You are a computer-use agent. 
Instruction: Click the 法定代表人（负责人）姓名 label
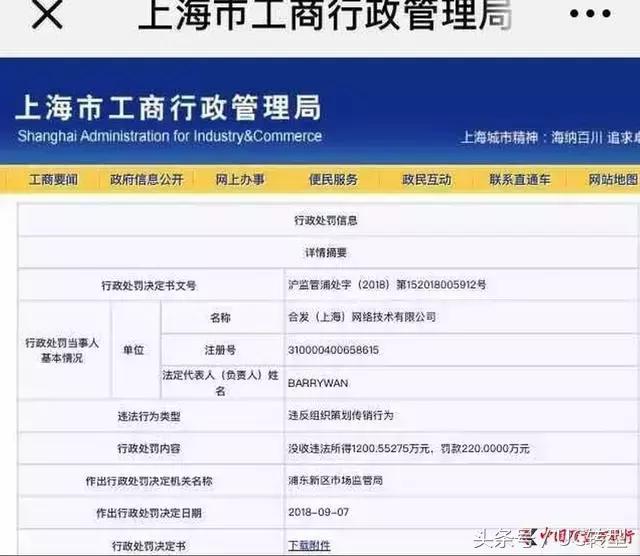tap(220, 383)
